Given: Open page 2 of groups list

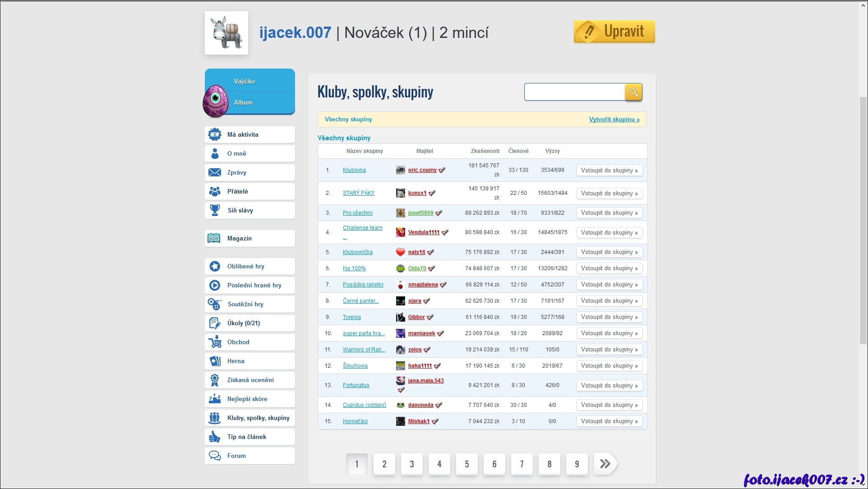Looking at the screenshot, I should click(384, 464).
